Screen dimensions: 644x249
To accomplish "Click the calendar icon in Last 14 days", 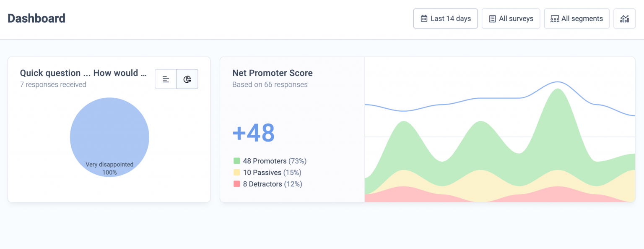I will 423,18.
